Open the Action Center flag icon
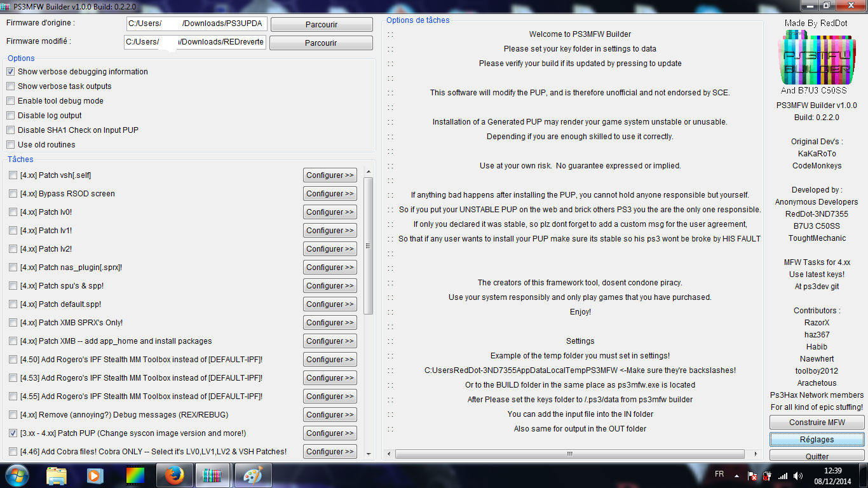The width and height of the screenshot is (868, 488). pos(752,475)
